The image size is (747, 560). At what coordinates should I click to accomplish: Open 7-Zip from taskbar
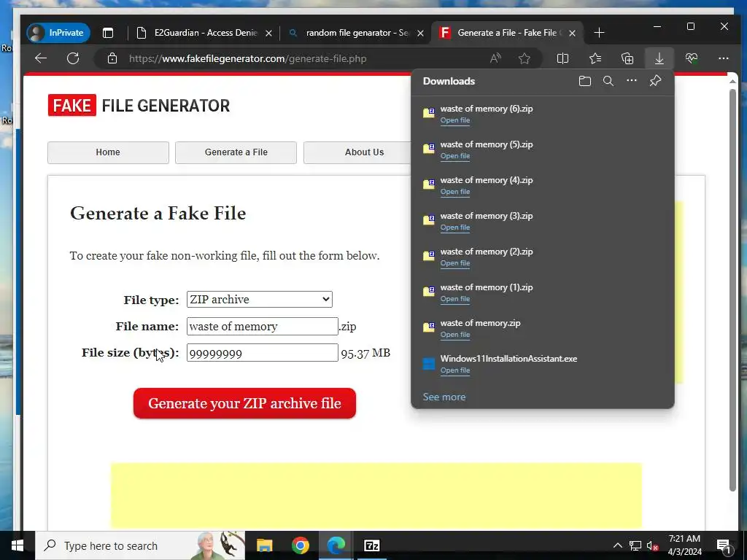pyautogui.click(x=371, y=545)
